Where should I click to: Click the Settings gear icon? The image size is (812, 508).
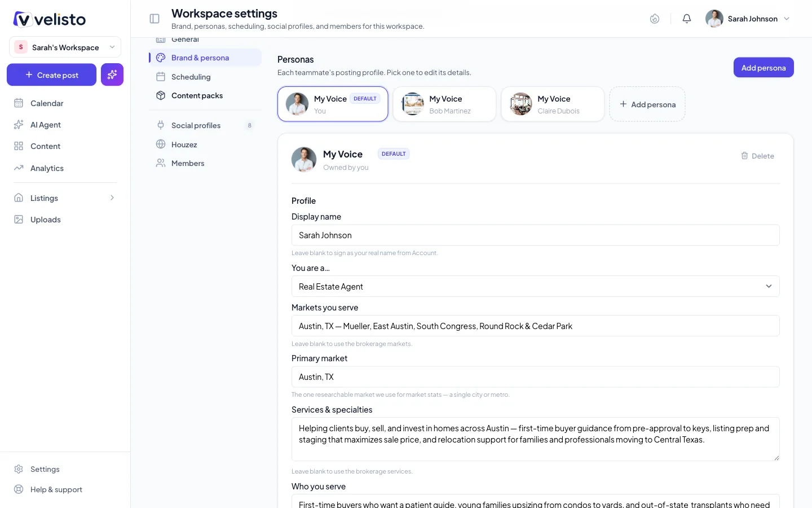(x=19, y=468)
